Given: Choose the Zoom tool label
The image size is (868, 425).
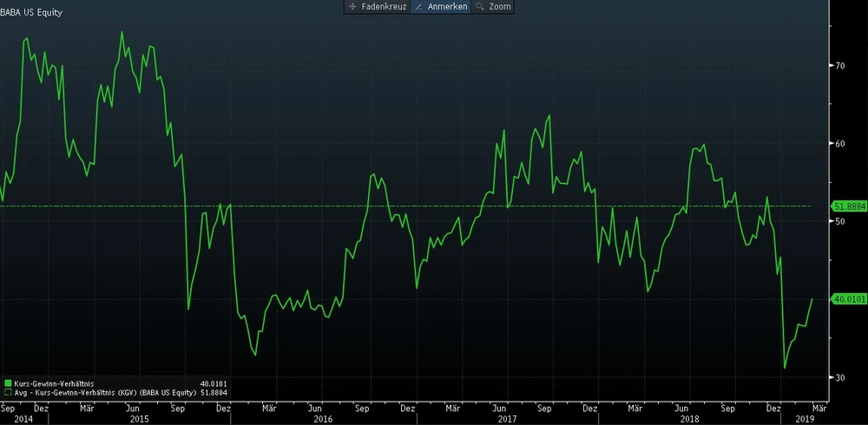Looking at the screenshot, I should (500, 7).
